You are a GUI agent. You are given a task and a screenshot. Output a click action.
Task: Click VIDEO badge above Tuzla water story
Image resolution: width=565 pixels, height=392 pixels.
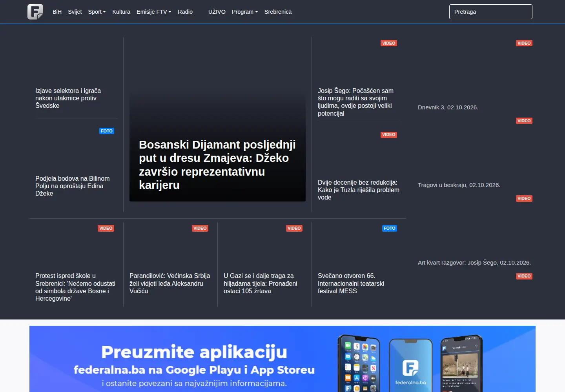pyautogui.click(x=389, y=134)
